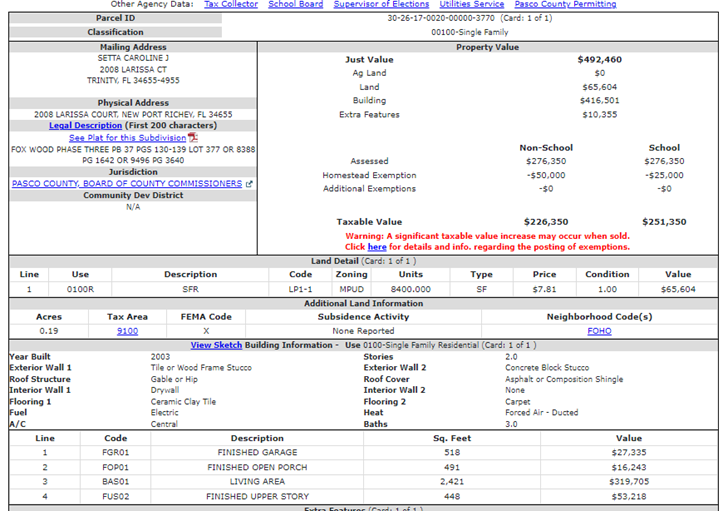The image size is (723, 511).
Task: Click the 'here' exemptions info link
Action: (377, 247)
